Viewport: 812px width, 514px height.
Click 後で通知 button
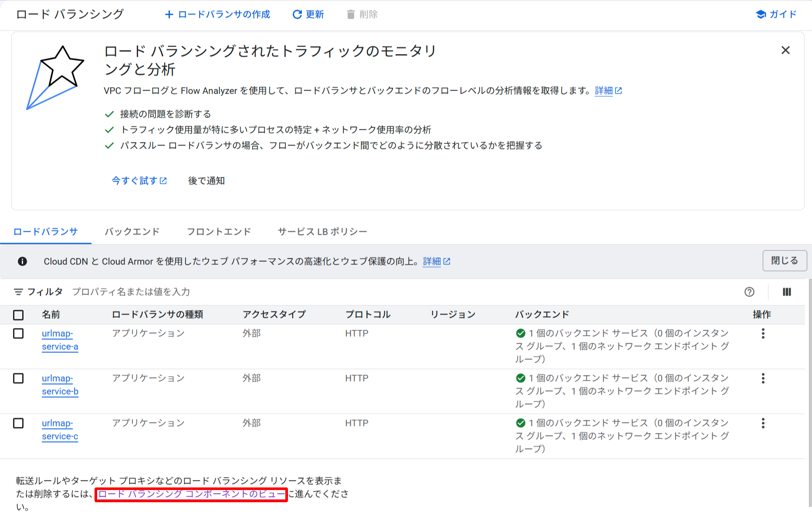[206, 180]
